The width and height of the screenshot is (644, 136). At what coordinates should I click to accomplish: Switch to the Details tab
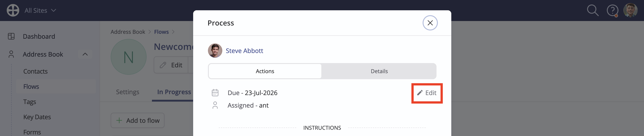tap(379, 71)
